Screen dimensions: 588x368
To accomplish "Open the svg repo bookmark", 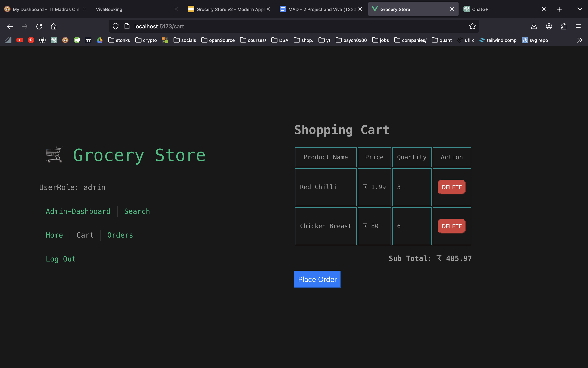I will 535,40.
